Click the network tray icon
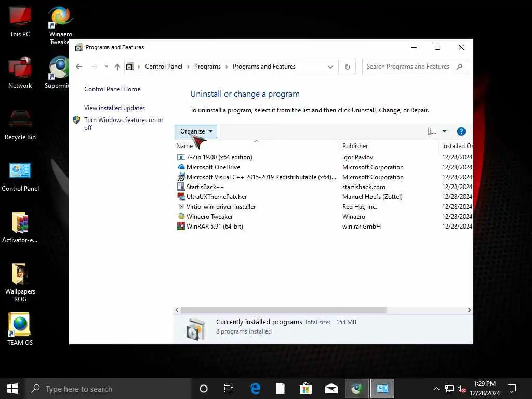Screen dimensions: 532x399 tap(449, 389)
